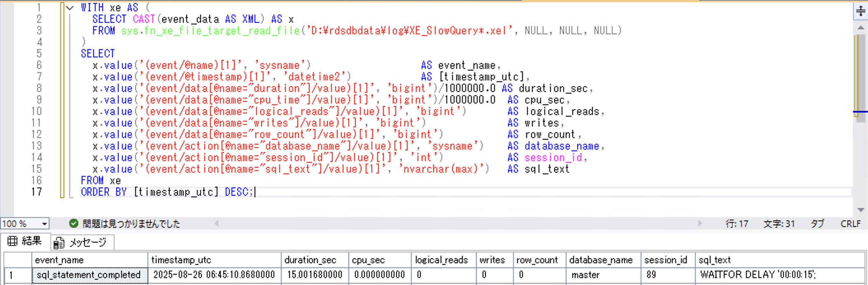Select the sql_statement_completed cell
Image resolution: width=868 pixels, height=285 pixels.
(x=90, y=275)
